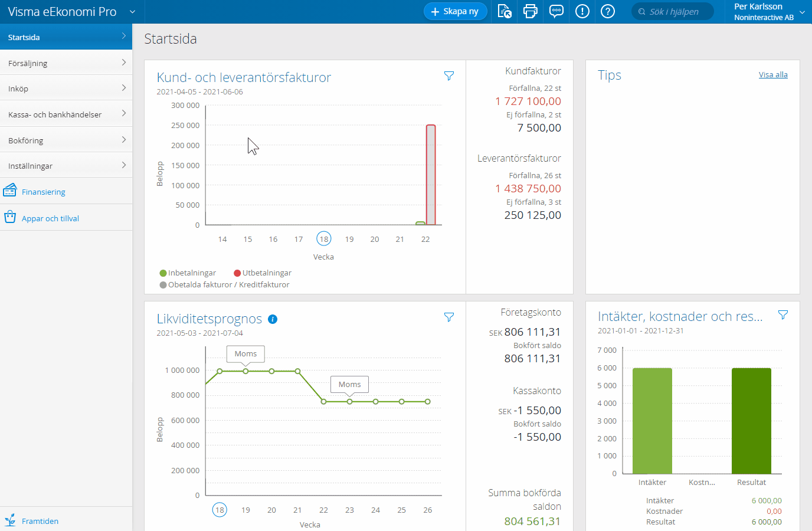Click the document search icon in header

505,11
